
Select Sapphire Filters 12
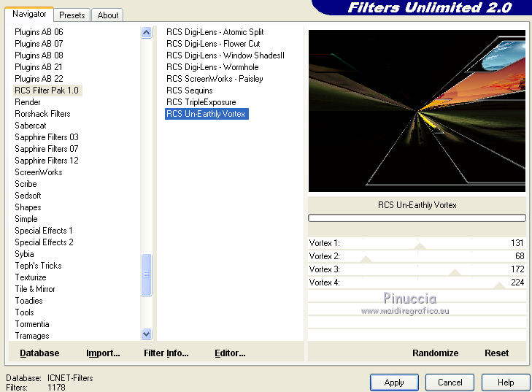(47, 160)
